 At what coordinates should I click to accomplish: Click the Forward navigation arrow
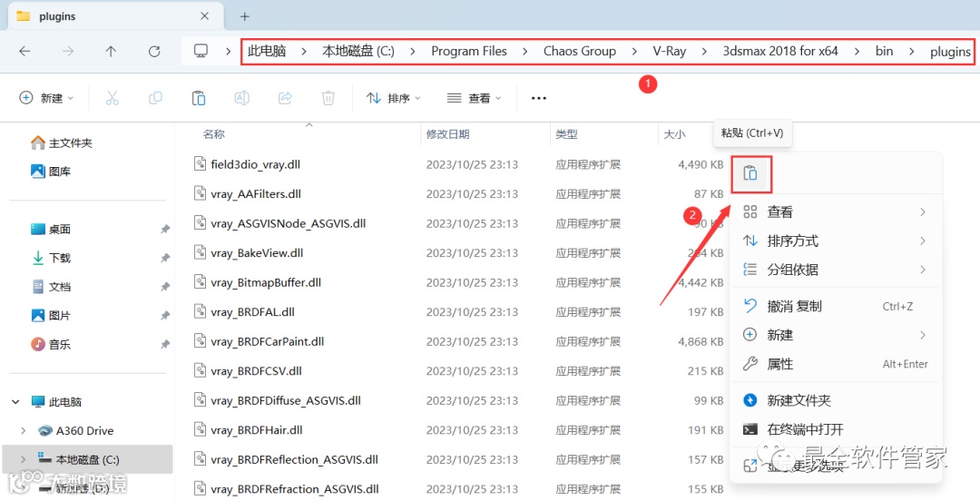pyautogui.click(x=67, y=52)
